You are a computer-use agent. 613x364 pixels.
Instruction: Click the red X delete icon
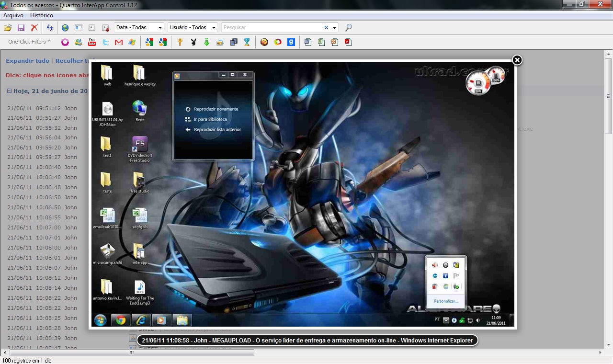(x=34, y=28)
